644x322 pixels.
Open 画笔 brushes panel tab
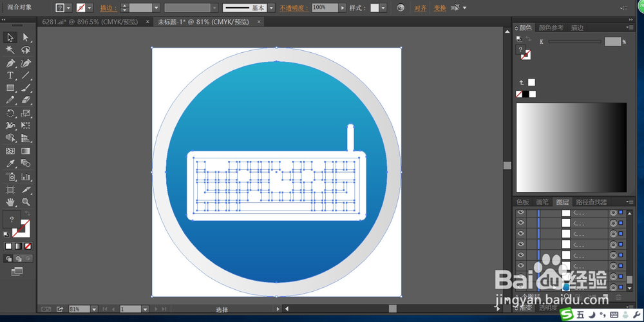tap(542, 202)
